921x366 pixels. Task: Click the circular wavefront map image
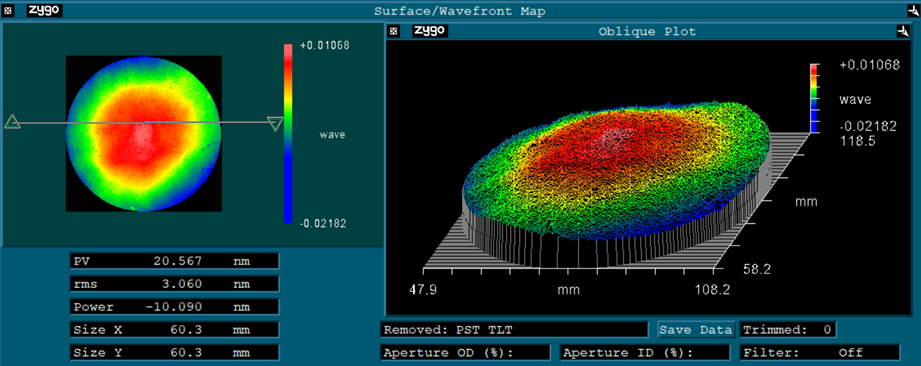click(144, 134)
